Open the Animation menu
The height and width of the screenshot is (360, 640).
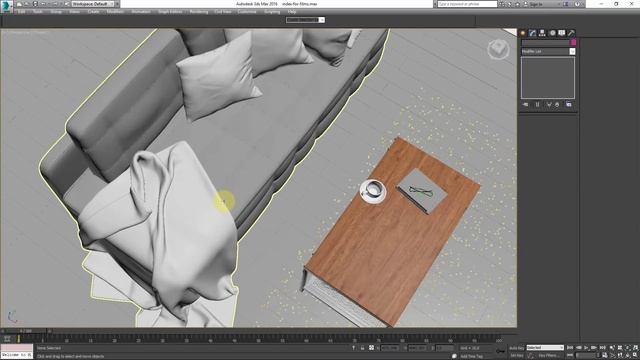(141, 12)
